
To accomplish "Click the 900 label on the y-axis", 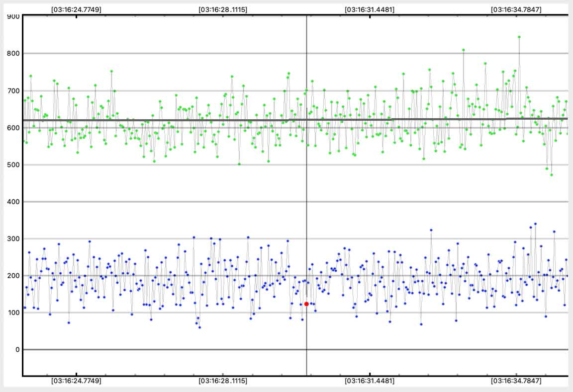I will point(13,16).
